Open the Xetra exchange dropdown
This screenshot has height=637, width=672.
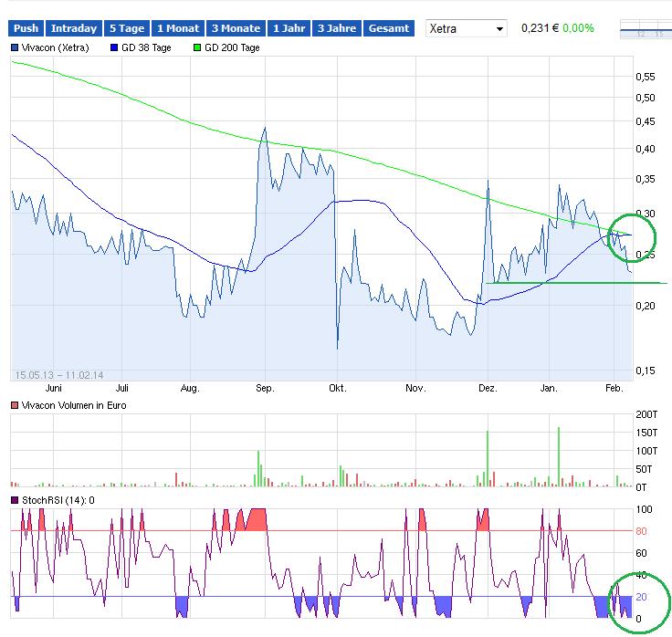point(467,28)
